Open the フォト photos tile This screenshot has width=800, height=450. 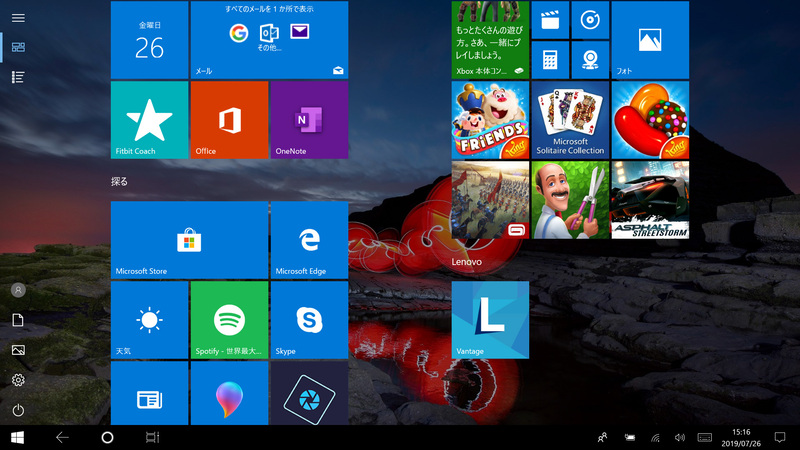(x=651, y=40)
